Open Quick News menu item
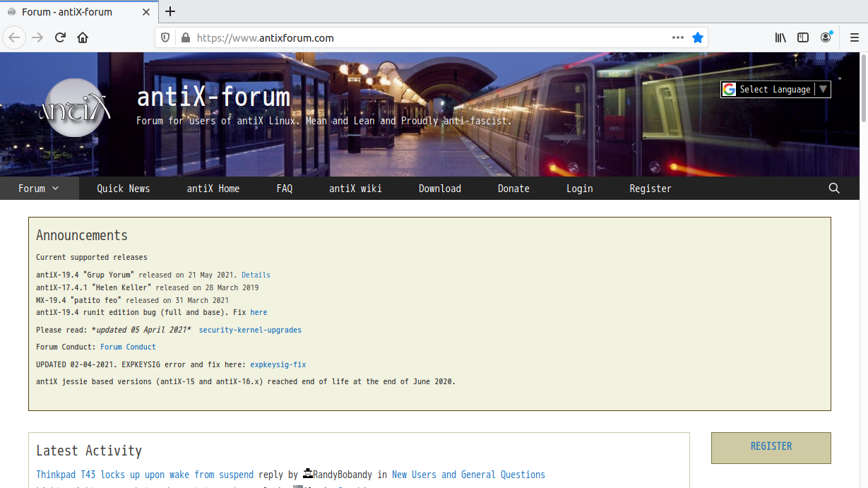This screenshot has width=868, height=488. [124, 189]
